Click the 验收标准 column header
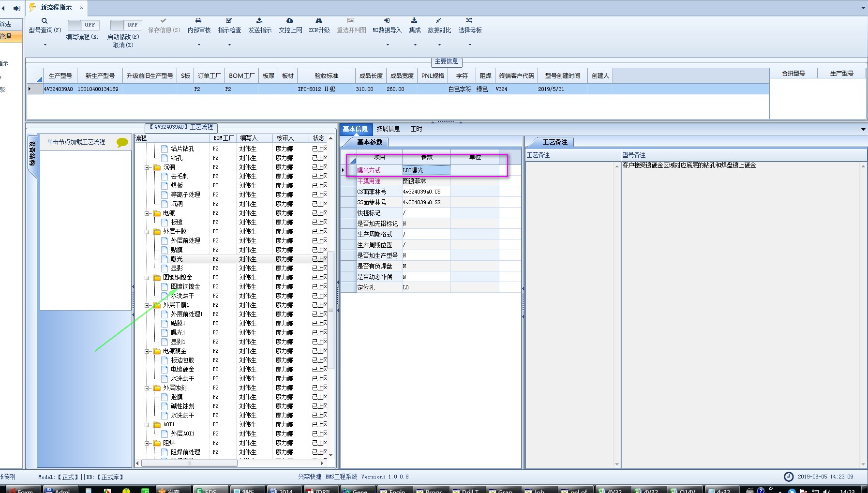The image size is (868, 493). (327, 76)
